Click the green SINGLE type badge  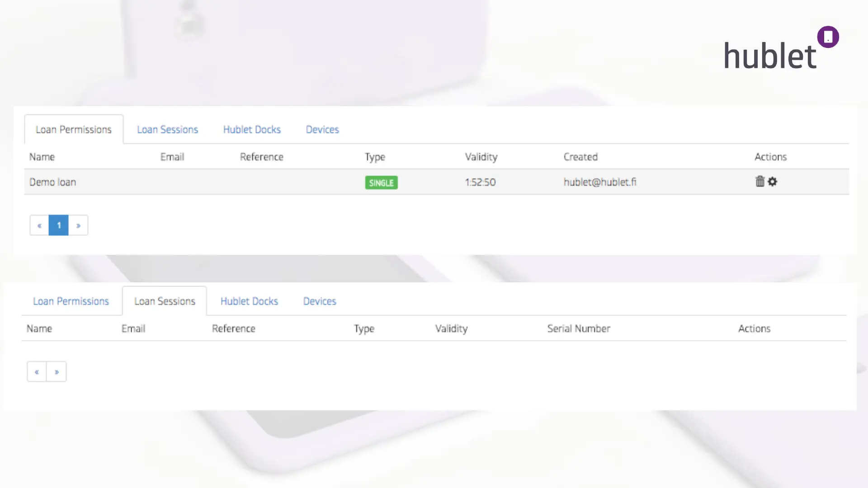[381, 183]
